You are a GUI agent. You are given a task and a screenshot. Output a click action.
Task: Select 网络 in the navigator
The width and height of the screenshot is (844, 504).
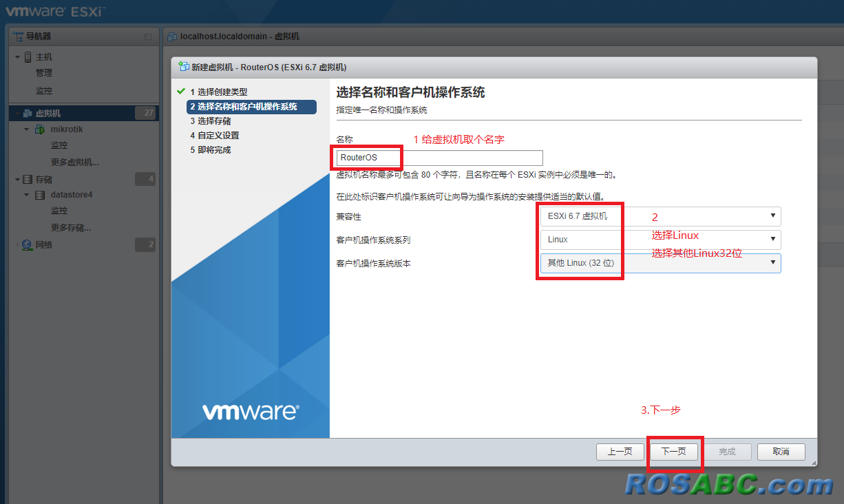[x=44, y=244]
